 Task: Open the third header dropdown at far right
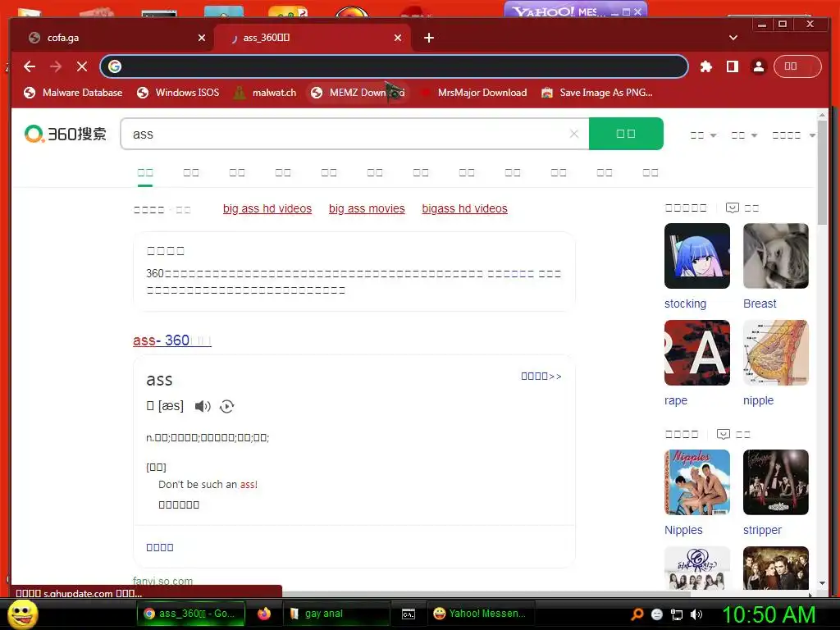(793, 135)
